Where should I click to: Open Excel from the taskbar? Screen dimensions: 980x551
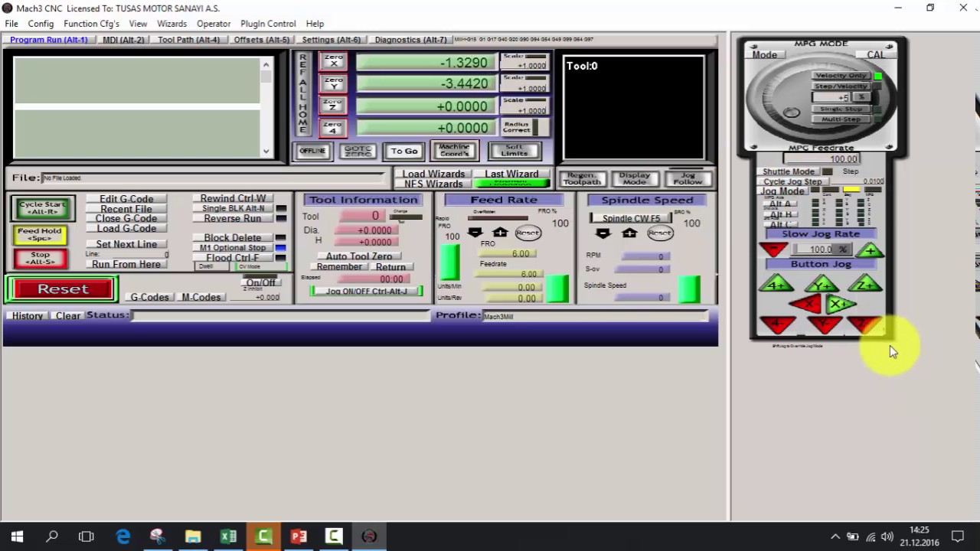coord(228,536)
